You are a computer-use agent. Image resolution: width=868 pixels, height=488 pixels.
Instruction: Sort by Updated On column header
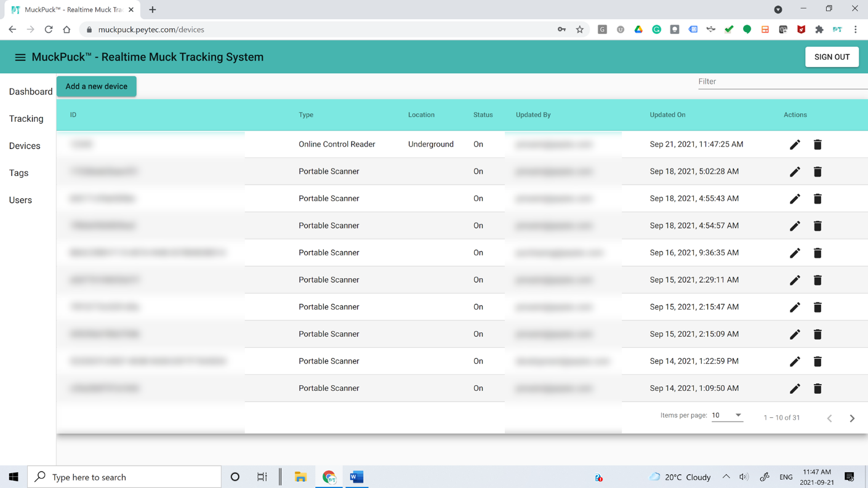coord(667,115)
